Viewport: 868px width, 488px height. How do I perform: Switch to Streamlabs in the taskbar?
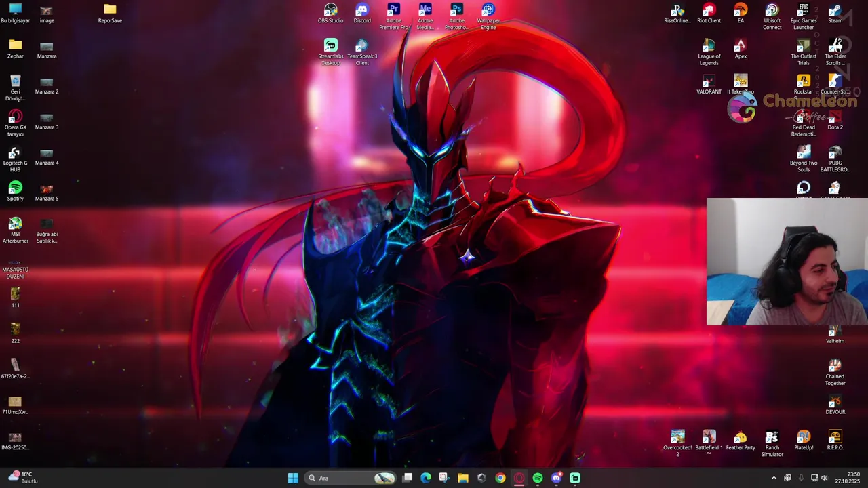(575, 478)
